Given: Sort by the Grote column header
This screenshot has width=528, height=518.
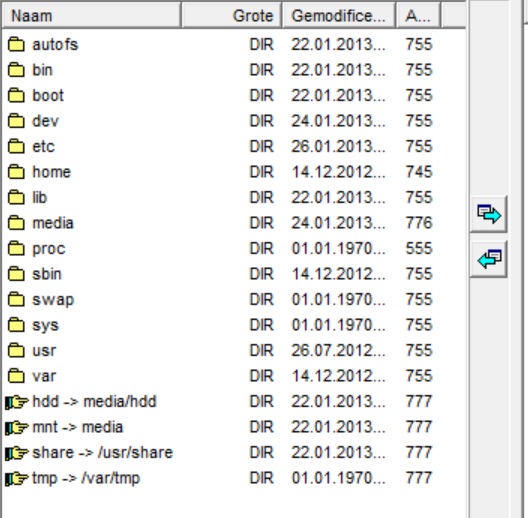Looking at the screenshot, I should (232, 15).
